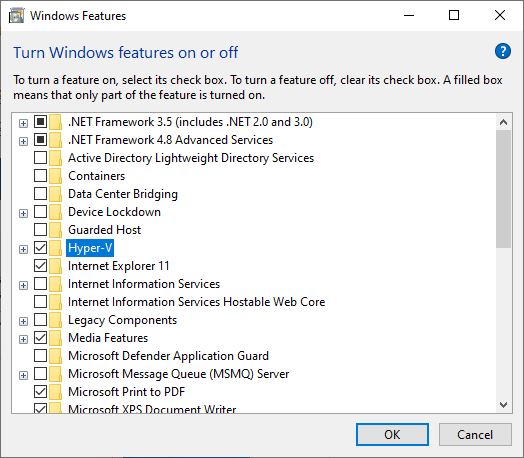Click the OK button

pyautogui.click(x=392, y=435)
